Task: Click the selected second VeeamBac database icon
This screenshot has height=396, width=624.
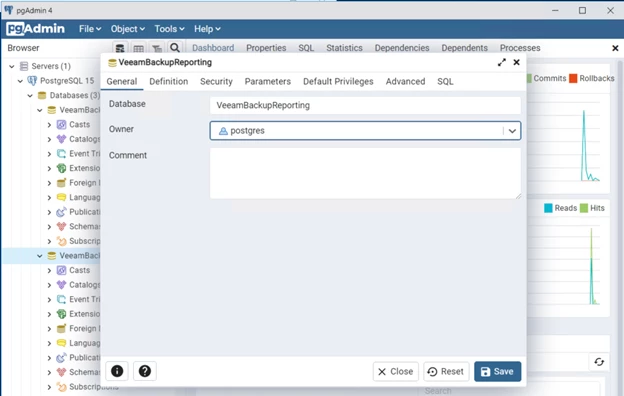Action: coord(51,256)
